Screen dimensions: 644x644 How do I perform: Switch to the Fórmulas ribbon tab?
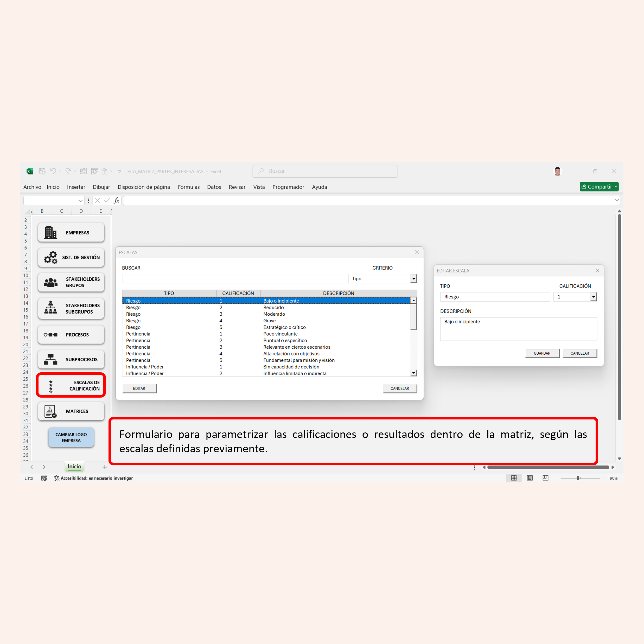(189, 187)
